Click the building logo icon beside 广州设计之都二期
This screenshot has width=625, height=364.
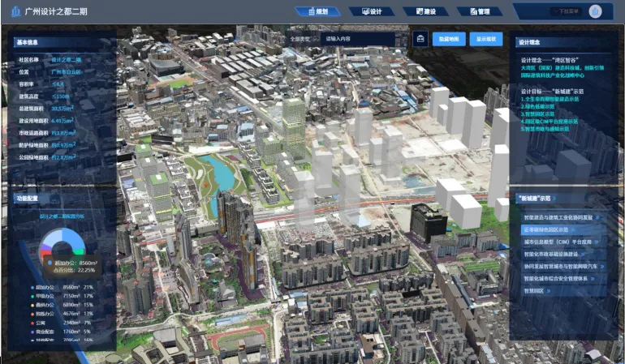(x=15, y=12)
